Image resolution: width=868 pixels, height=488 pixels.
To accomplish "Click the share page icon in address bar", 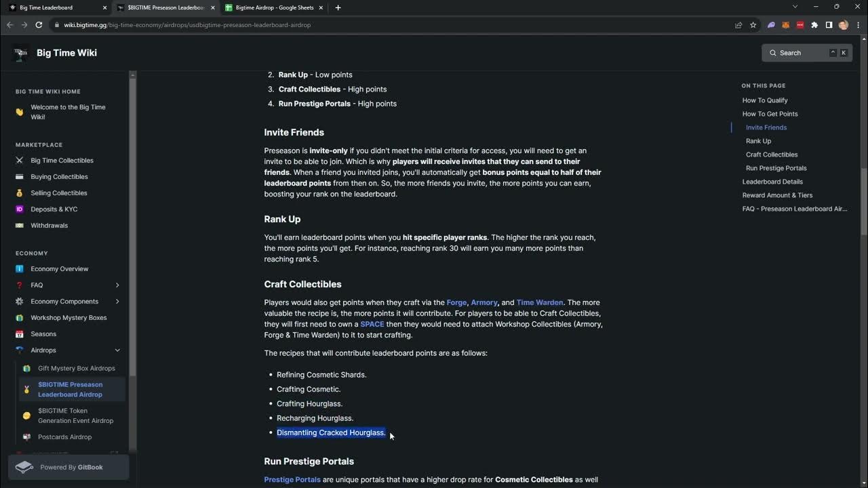I will tap(738, 25).
